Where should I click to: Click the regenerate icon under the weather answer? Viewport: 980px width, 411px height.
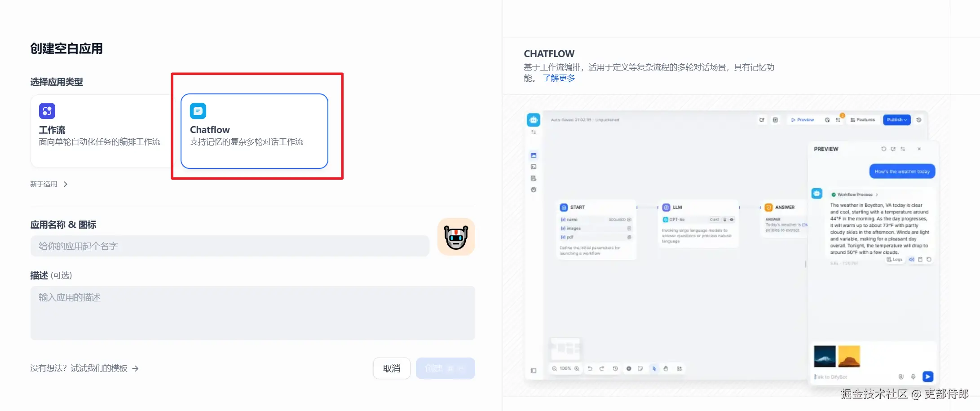[929, 260]
